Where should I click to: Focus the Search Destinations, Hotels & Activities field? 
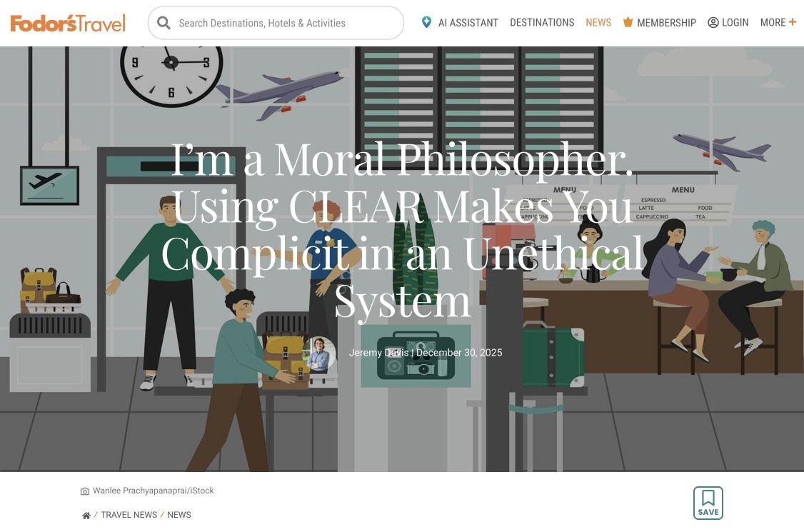(x=276, y=23)
